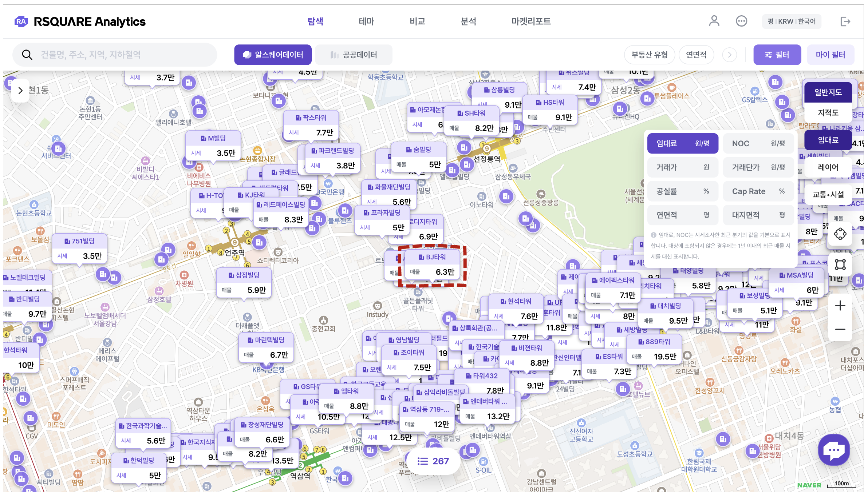Zoom out with the minus icon
Screen dimensions: 868x497
[840, 329]
